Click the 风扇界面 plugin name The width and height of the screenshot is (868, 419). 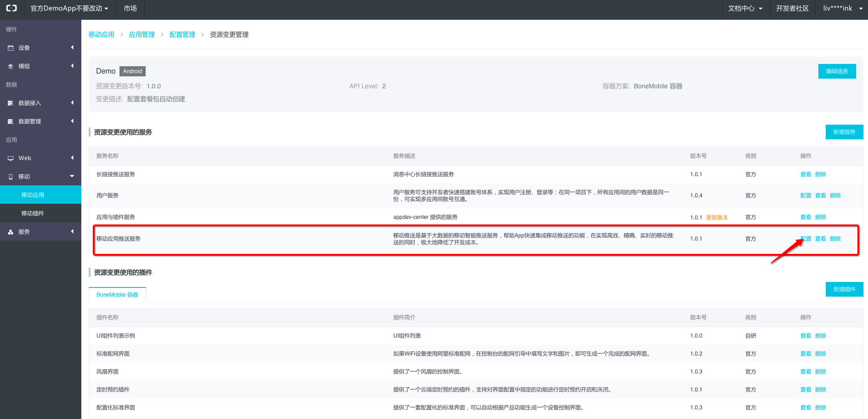(108, 372)
